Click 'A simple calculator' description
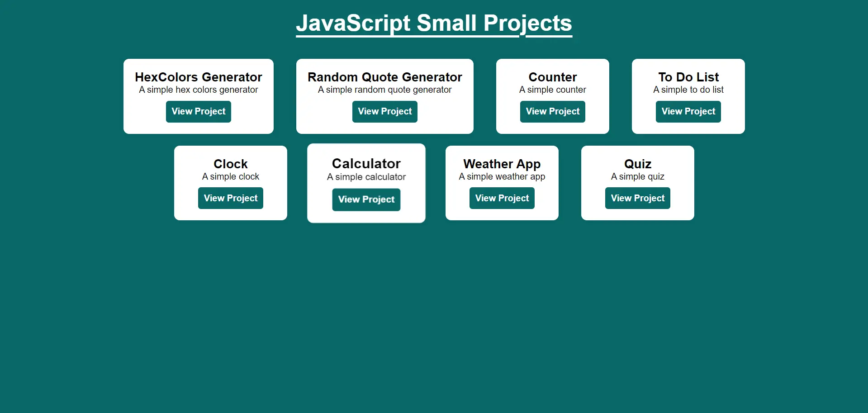Image resolution: width=868 pixels, height=413 pixels. [x=366, y=177]
